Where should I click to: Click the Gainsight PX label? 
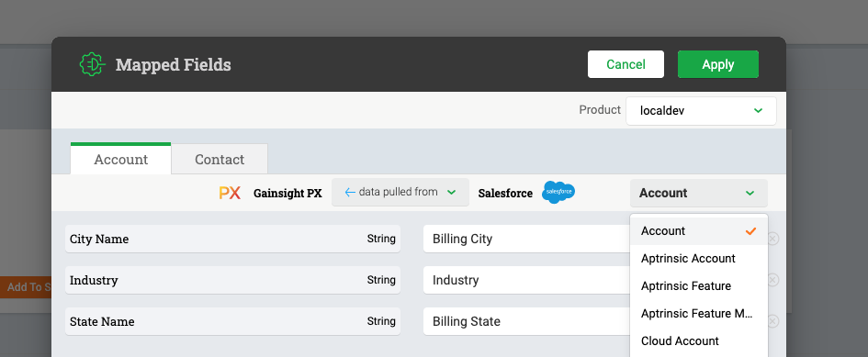(x=287, y=193)
